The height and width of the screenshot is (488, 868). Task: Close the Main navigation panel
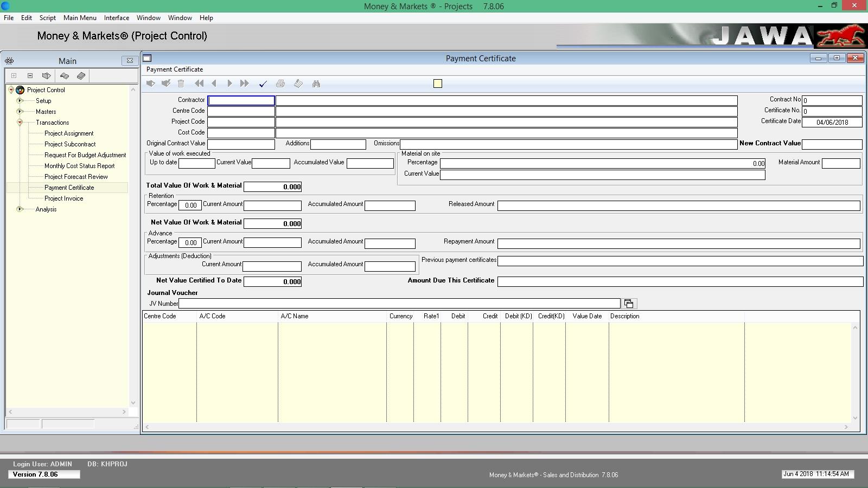tap(130, 61)
